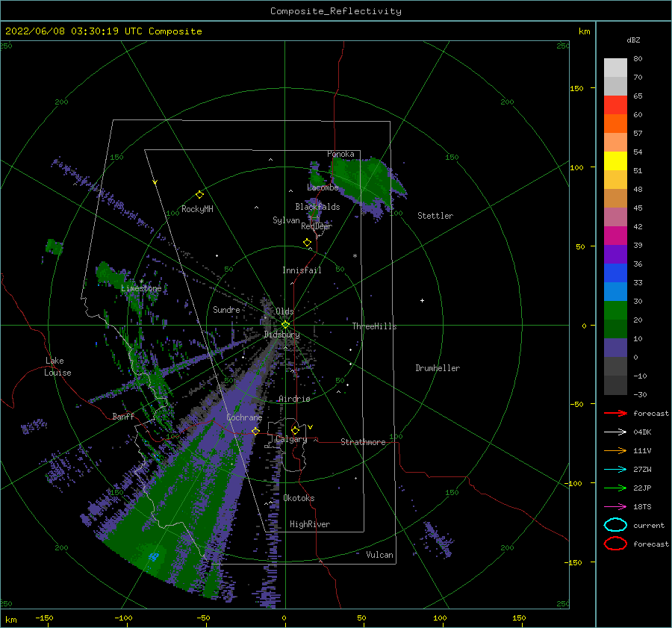Click the Cochrane label
This screenshot has height=628, width=672.
pyautogui.click(x=244, y=417)
